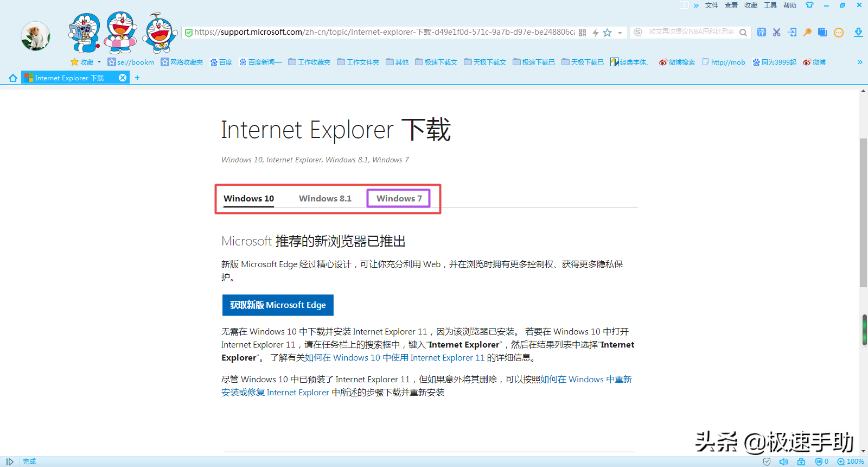868x467 pixels.
Task: Adjust the 100% page zoom control
Action: coord(851,462)
